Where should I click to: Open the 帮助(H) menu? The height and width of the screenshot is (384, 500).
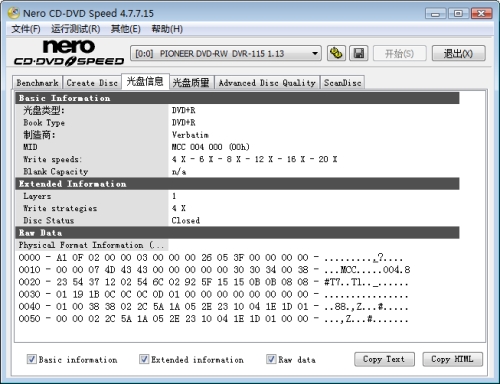pyautogui.click(x=167, y=29)
